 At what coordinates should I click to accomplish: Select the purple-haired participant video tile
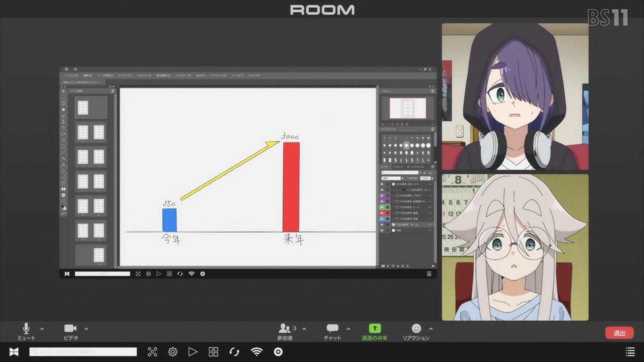(515, 97)
